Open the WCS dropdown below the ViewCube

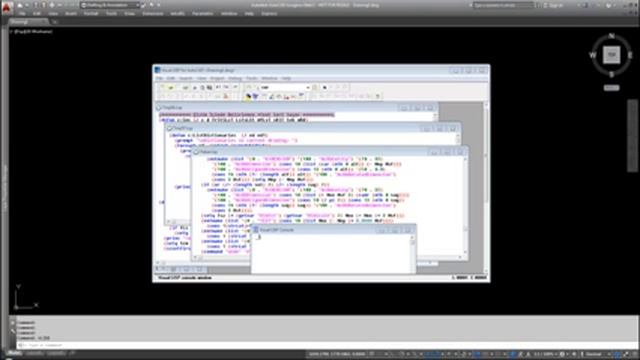(x=611, y=88)
